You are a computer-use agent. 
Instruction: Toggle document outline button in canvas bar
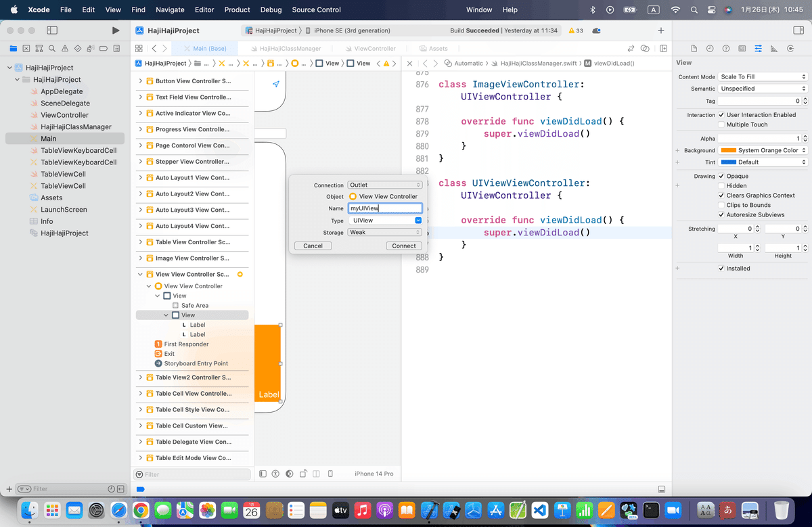point(263,474)
